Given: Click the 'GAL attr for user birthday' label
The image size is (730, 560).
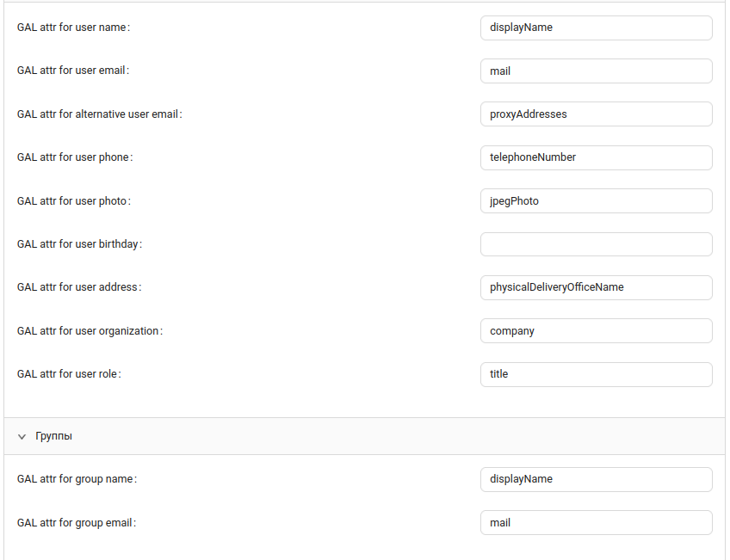Looking at the screenshot, I should (79, 244).
